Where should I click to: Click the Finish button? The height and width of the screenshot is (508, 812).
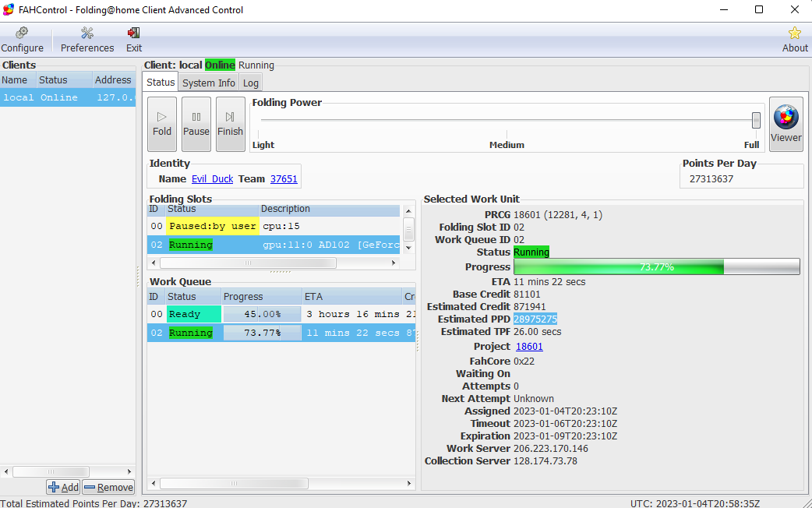tap(230, 124)
